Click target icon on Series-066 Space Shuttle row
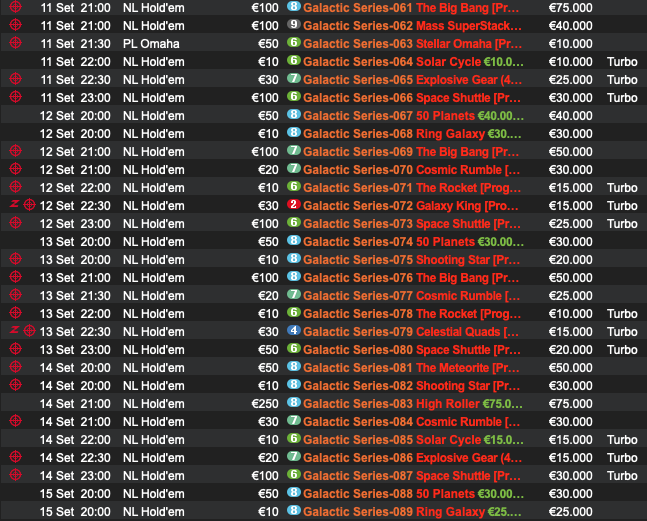This screenshot has width=647, height=521. click(x=15, y=97)
